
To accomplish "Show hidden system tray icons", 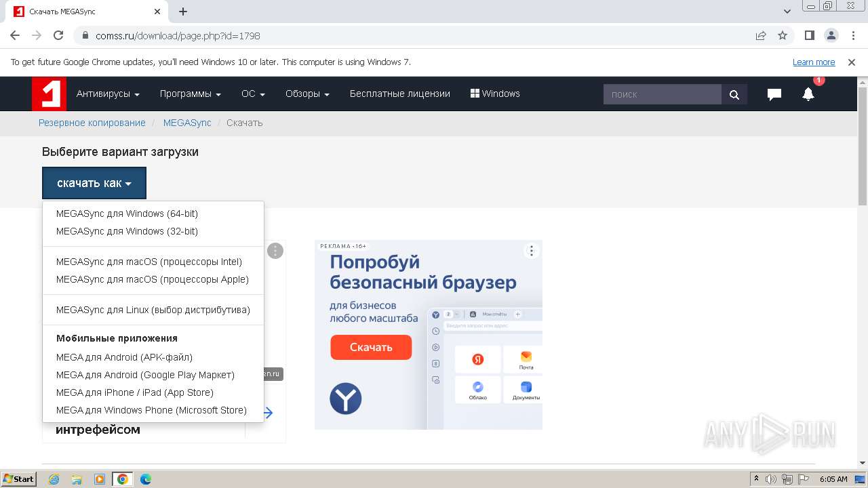I will click(756, 479).
